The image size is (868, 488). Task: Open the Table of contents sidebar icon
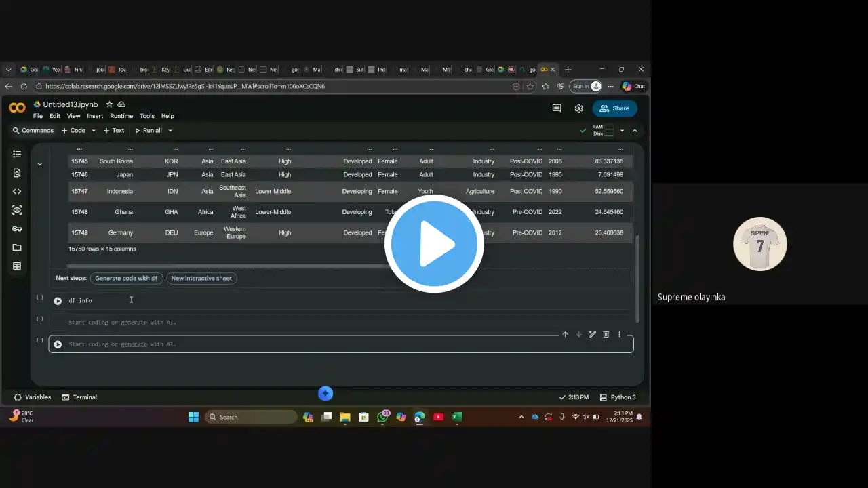pyautogui.click(x=17, y=155)
